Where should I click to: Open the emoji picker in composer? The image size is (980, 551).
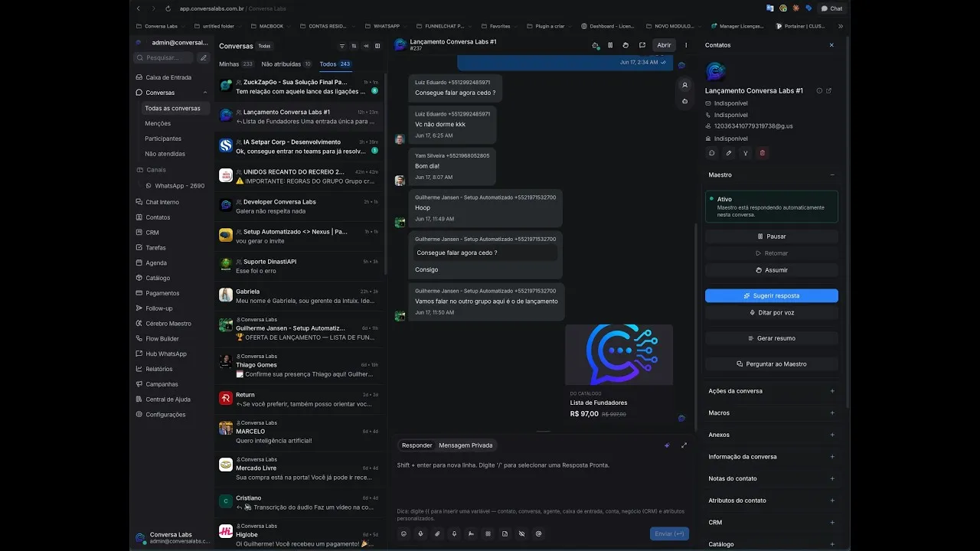click(404, 533)
